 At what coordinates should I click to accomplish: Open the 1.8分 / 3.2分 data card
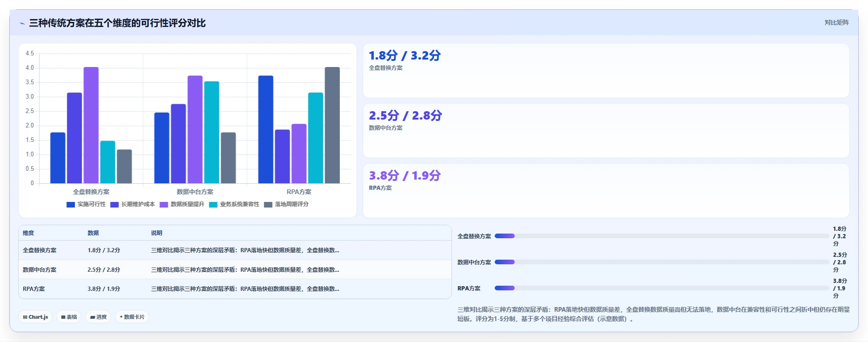tap(606, 71)
